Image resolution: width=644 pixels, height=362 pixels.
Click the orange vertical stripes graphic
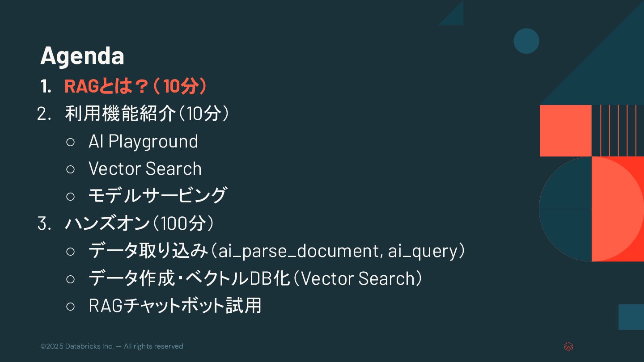point(618,130)
